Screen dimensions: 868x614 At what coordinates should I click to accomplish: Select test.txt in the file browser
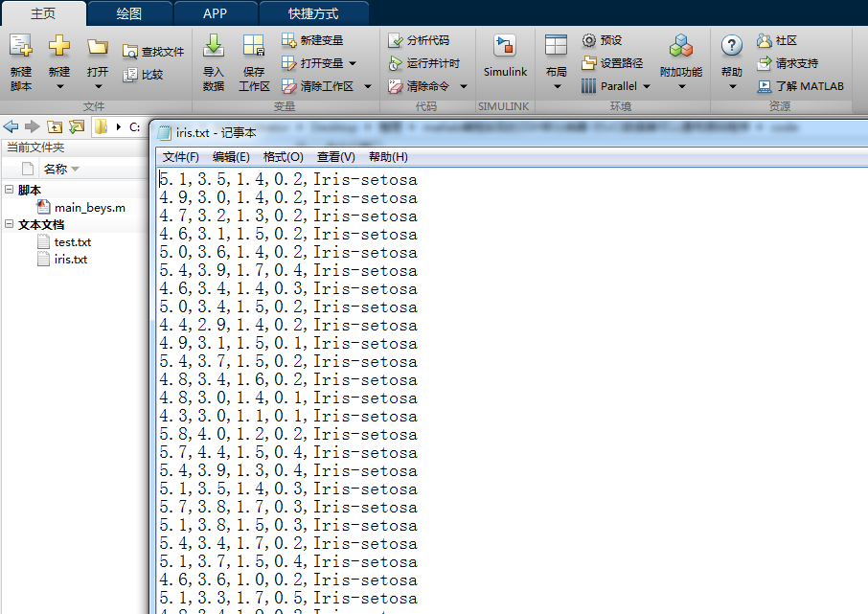73,242
